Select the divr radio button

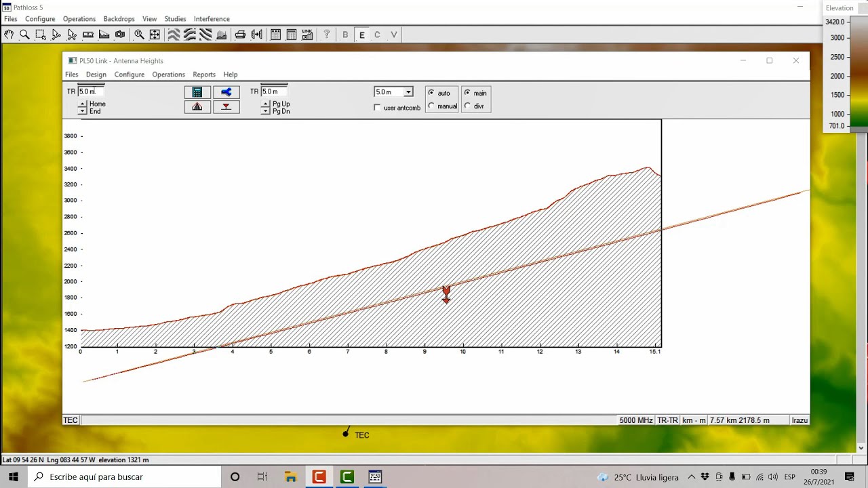[467, 106]
